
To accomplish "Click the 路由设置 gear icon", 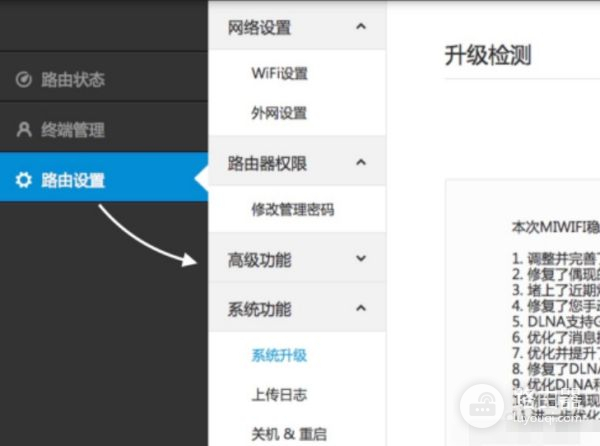I will click(x=23, y=180).
